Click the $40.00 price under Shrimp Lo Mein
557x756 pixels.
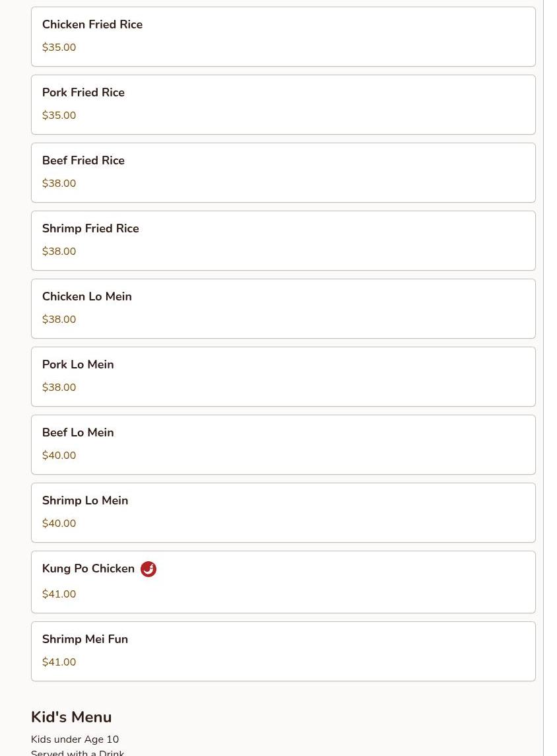pyautogui.click(x=59, y=524)
